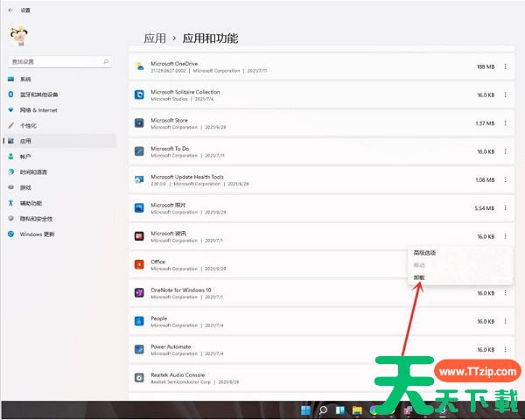The image size is (525, 420).
Task: Click the Microsoft Store name text
Action: tap(169, 120)
